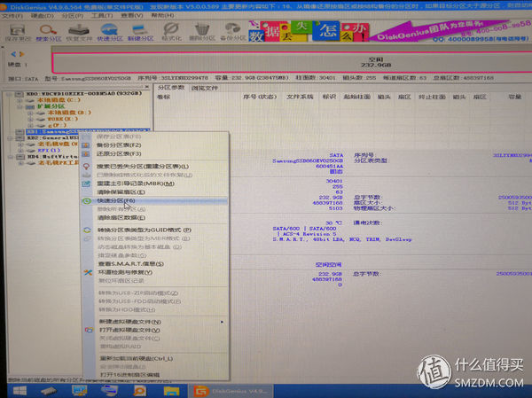Click Recover Files toolbar icon (恢复文件)

coord(79,33)
